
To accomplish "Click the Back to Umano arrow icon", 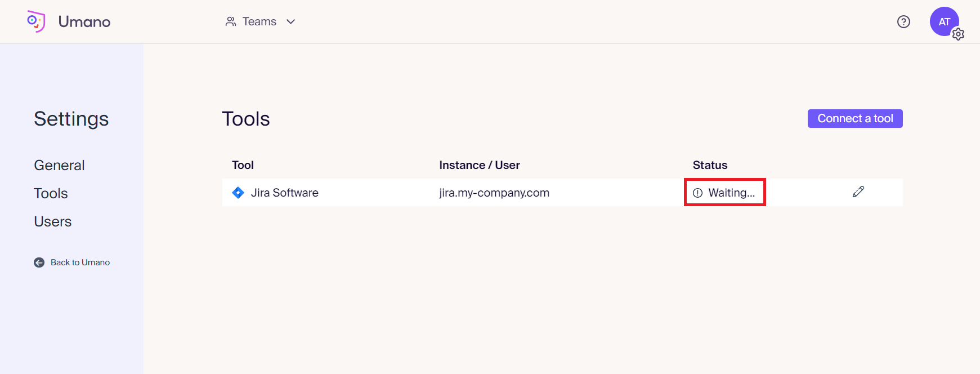I will click(x=39, y=262).
